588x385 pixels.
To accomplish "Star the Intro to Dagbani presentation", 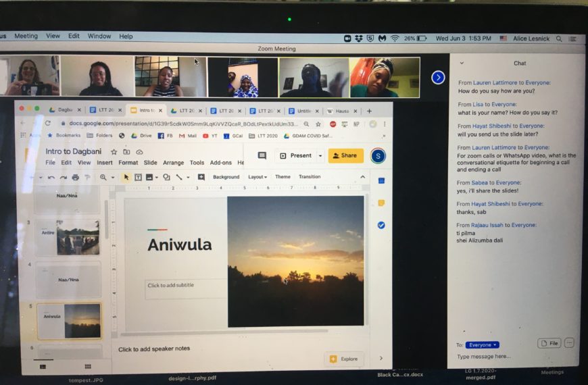I will coord(114,152).
